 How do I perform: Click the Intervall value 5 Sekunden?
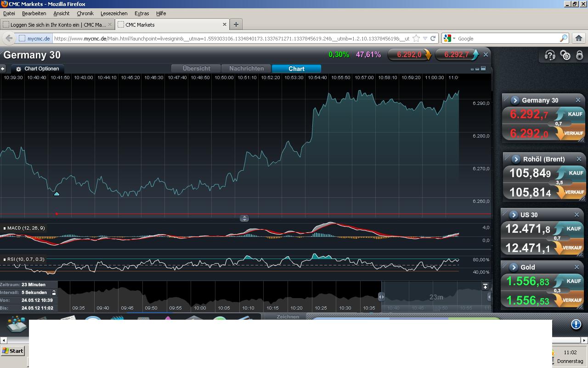(x=34, y=293)
